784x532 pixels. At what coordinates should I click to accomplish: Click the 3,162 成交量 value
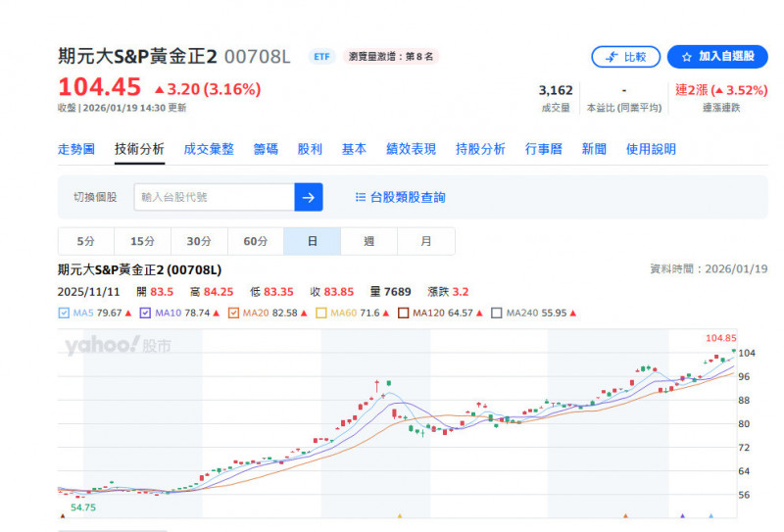coord(556,90)
